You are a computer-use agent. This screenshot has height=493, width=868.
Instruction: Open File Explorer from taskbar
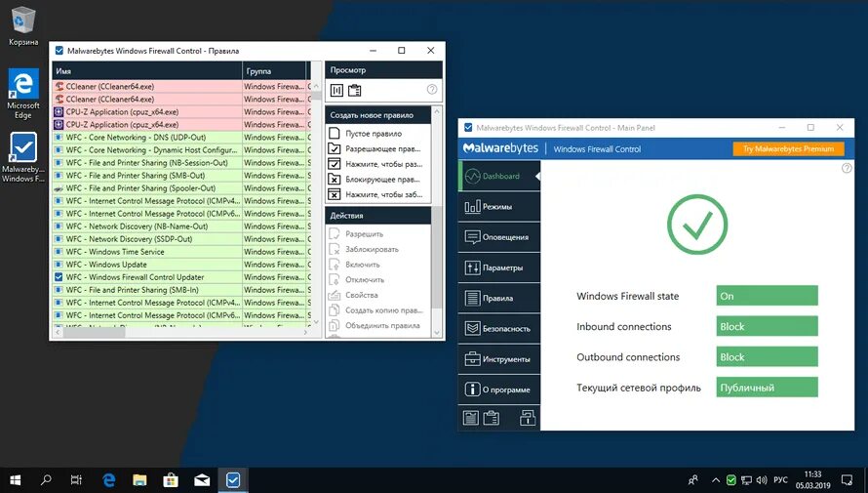139,479
